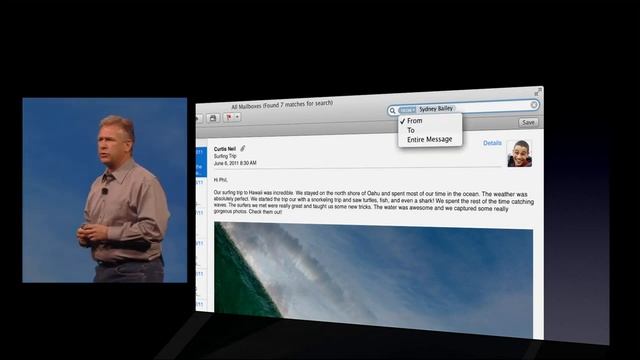Click the paperclip attachment icon
640x360 pixels.
pyautogui.click(x=242, y=149)
